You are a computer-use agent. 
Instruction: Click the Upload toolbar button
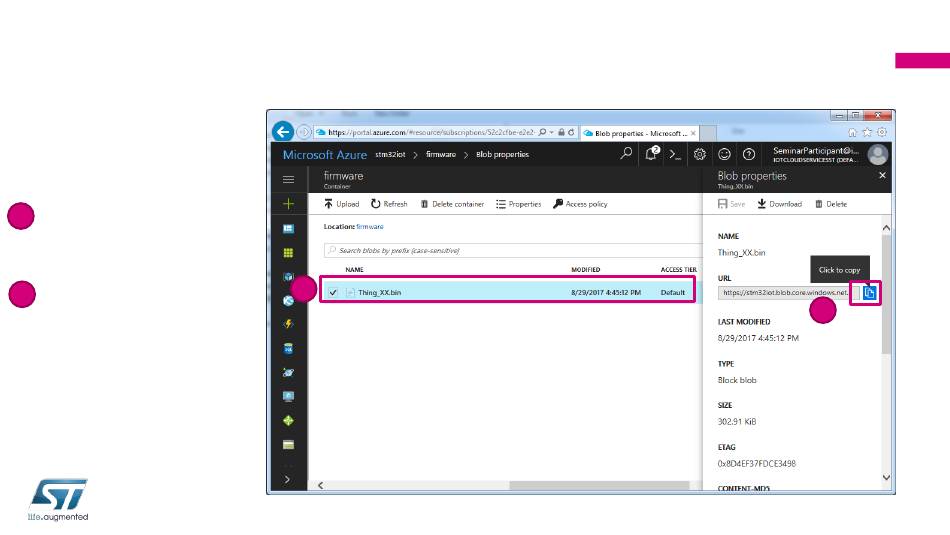pos(342,204)
